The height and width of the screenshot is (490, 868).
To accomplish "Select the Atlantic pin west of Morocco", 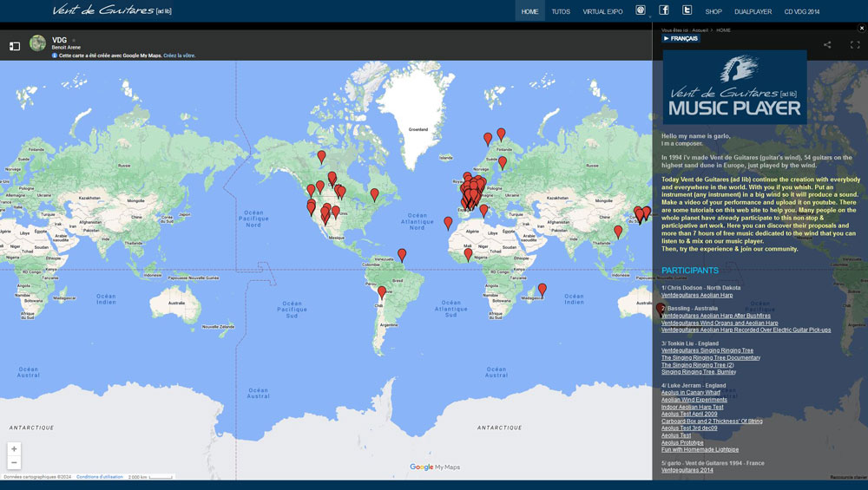I will (448, 223).
